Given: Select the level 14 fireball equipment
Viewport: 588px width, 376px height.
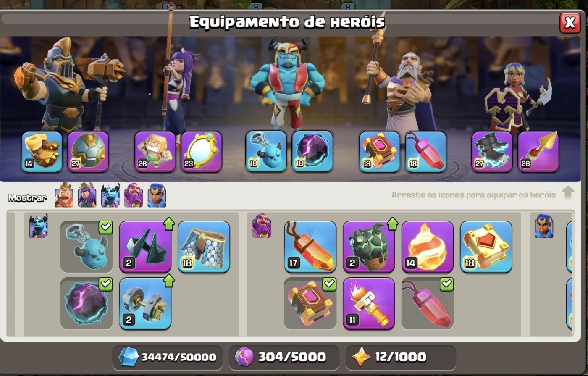Looking at the screenshot, I should pyautogui.click(x=428, y=247).
